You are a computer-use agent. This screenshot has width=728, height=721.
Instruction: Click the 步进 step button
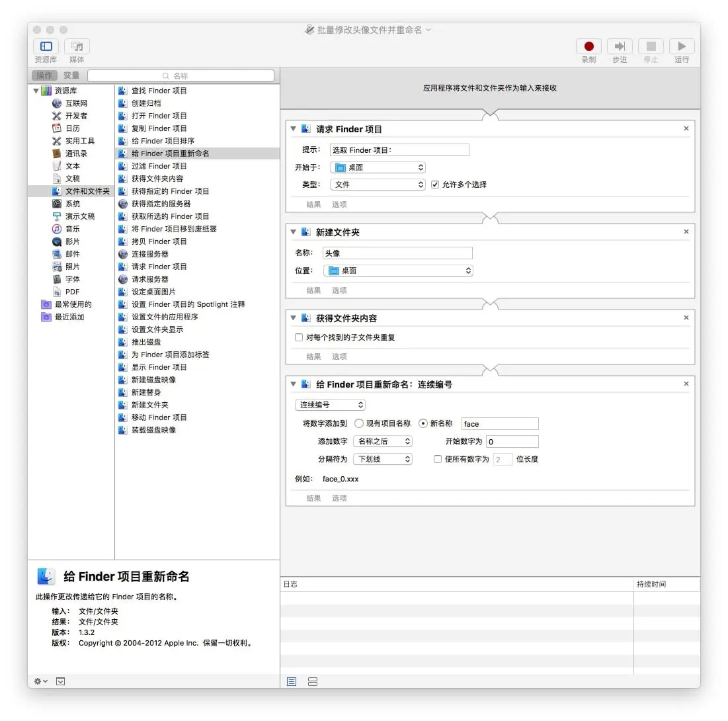pyautogui.click(x=620, y=46)
